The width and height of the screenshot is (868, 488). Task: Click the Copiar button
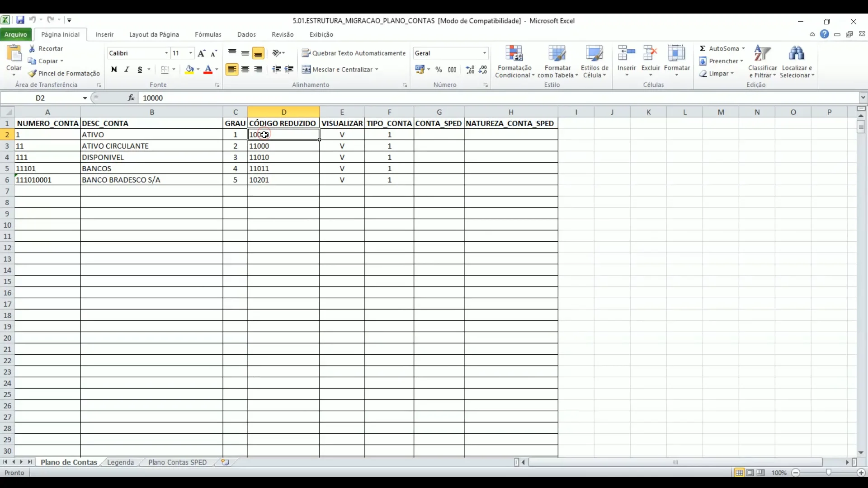(x=46, y=61)
